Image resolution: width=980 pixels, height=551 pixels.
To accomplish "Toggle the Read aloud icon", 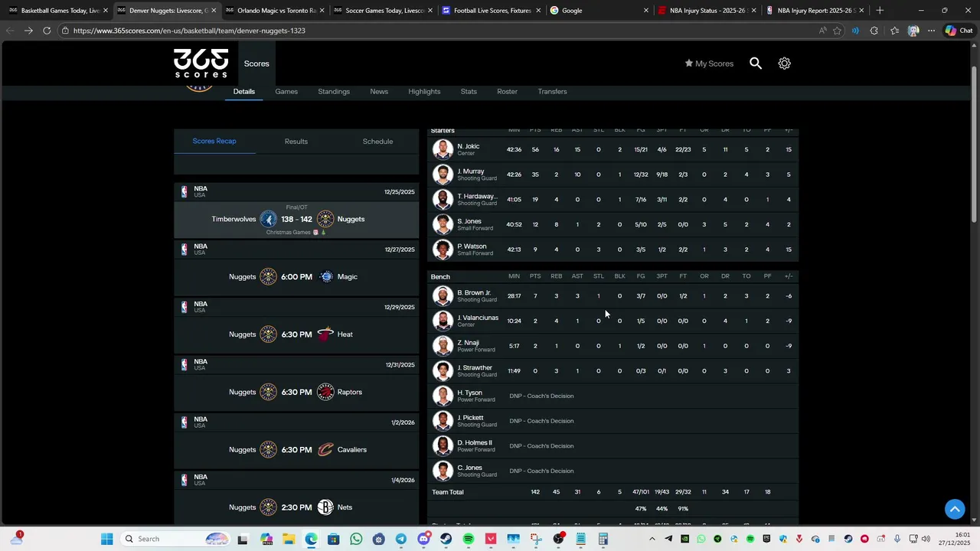I will click(822, 31).
